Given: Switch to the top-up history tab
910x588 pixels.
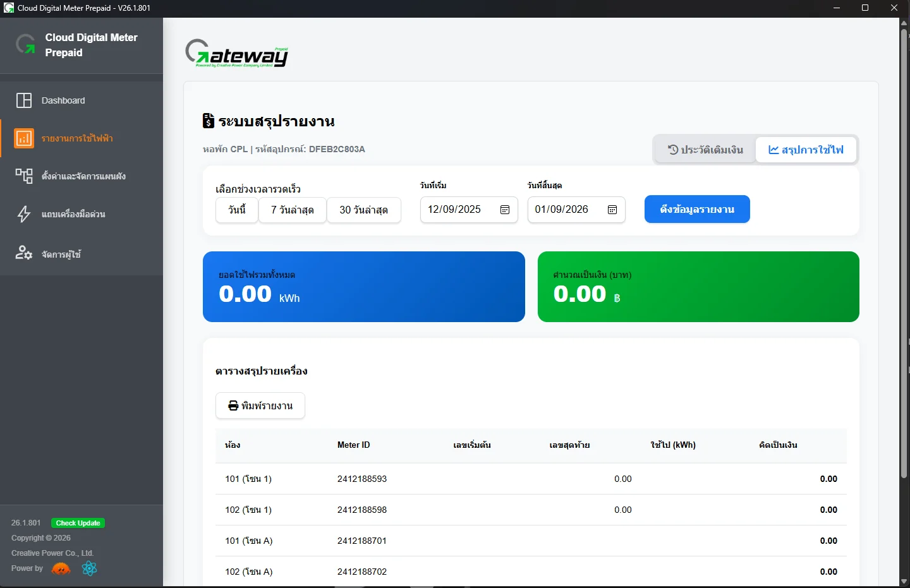Looking at the screenshot, I should point(705,150).
